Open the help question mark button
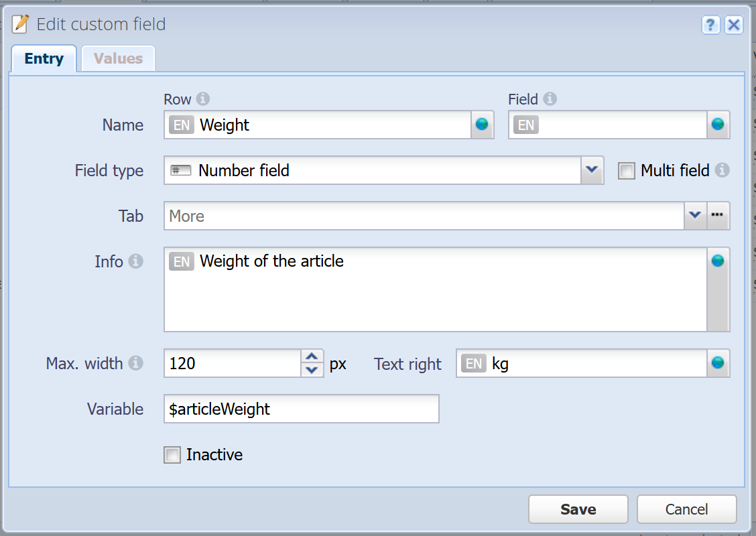 coord(710,25)
